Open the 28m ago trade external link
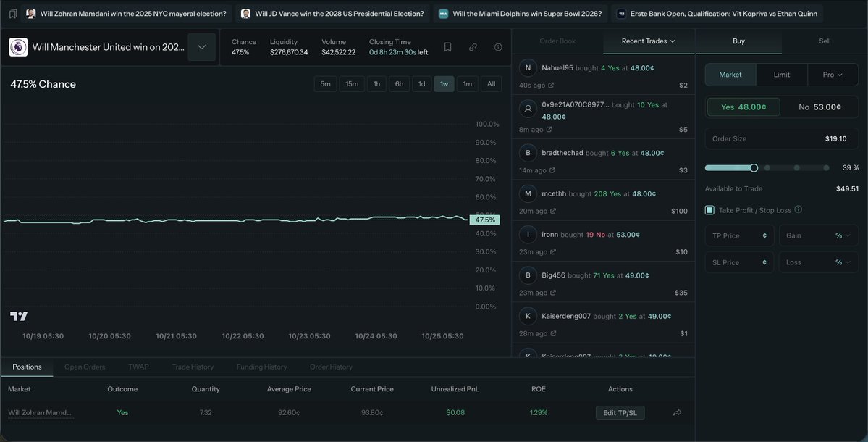 [553, 333]
